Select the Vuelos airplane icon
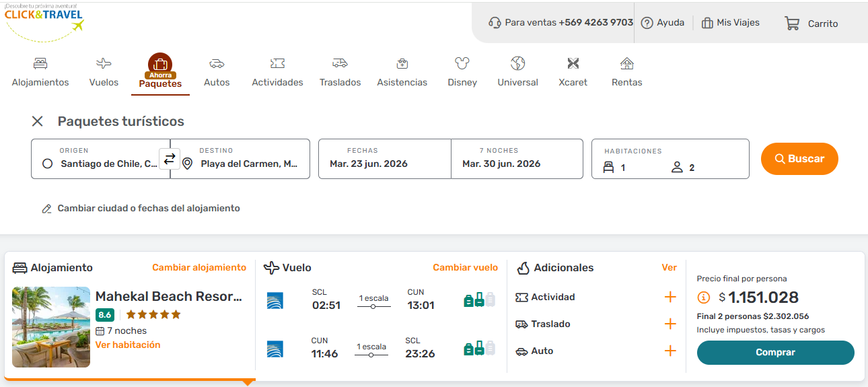This screenshot has height=387, width=868. click(x=104, y=64)
